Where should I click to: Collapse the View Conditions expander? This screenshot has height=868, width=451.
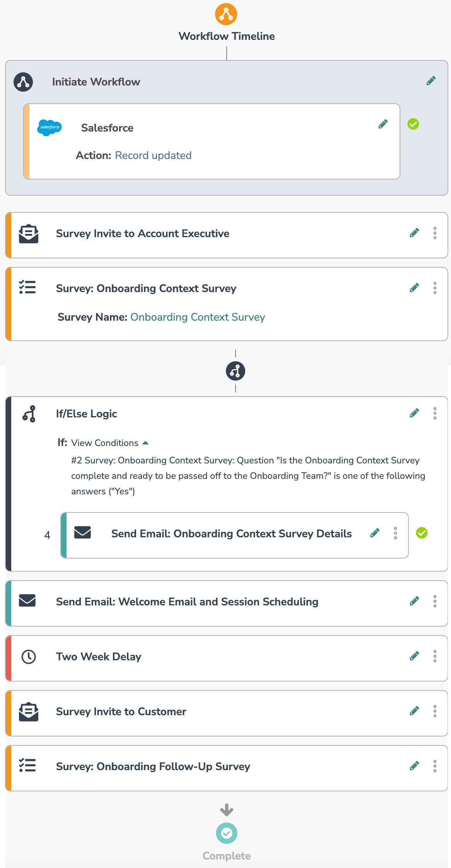click(x=145, y=443)
